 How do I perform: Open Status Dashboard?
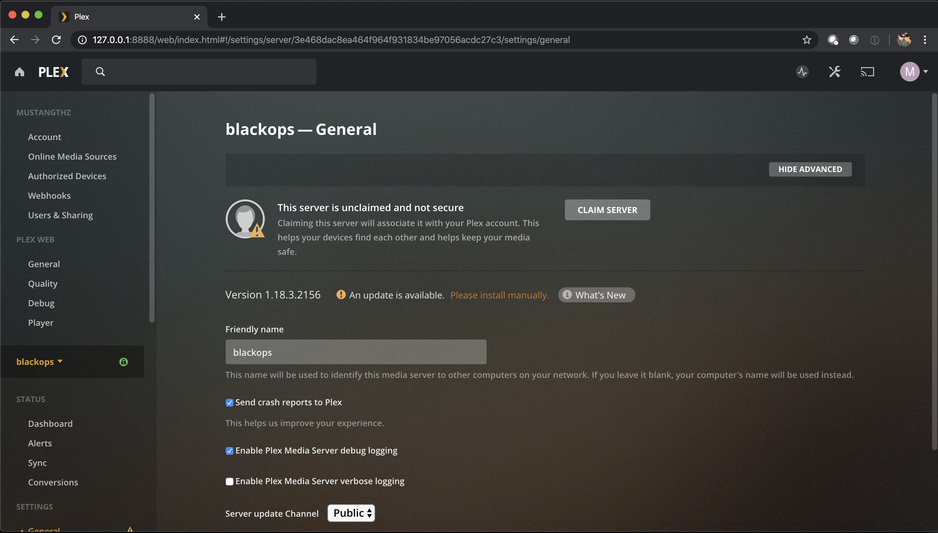click(50, 424)
